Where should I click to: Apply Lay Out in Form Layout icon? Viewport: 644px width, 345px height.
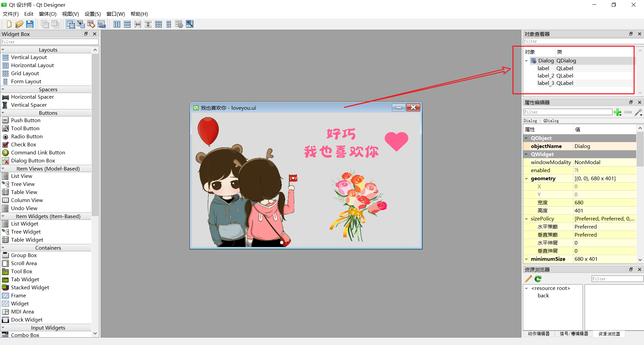click(x=169, y=24)
